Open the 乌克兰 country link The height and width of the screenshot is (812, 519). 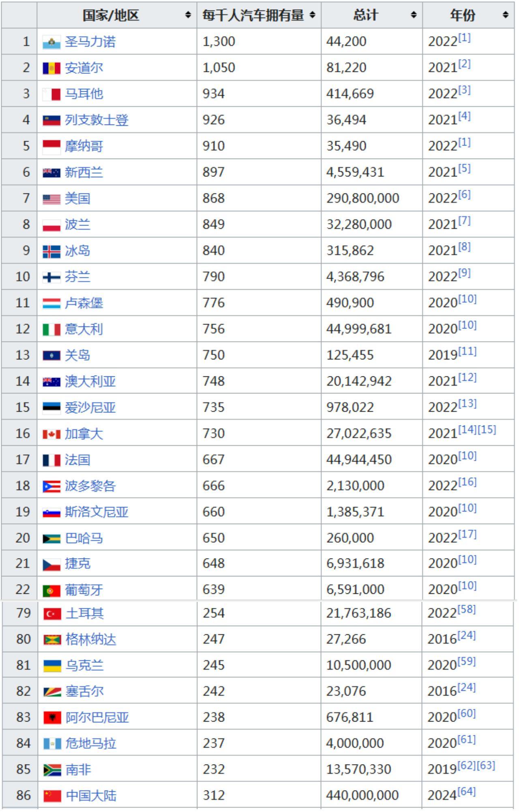point(85,666)
